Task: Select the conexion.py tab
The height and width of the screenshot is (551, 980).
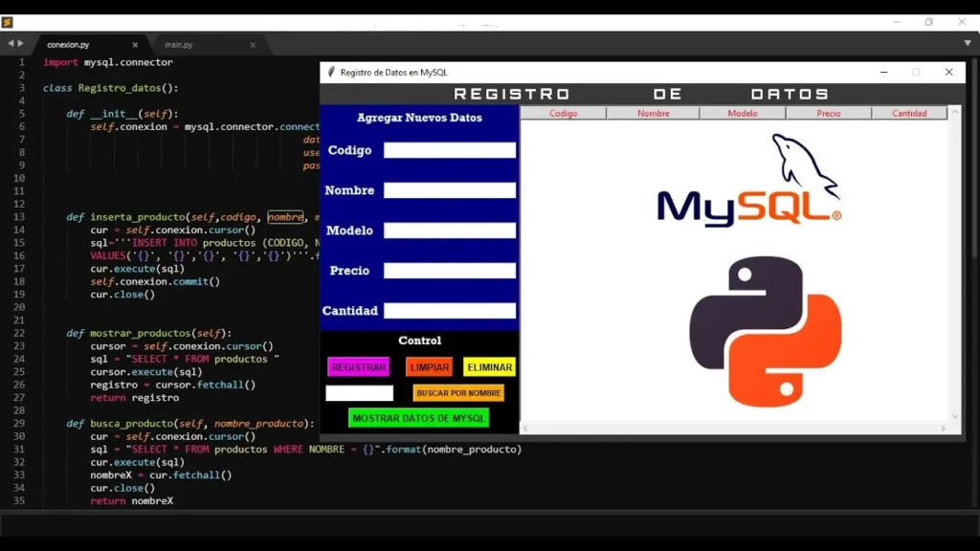Action: pyautogui.click(x=69, y=45)
